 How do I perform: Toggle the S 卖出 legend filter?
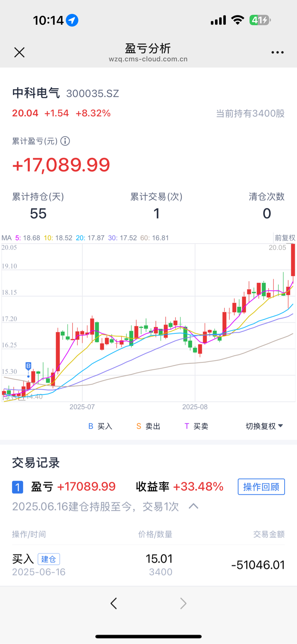pyautogui.click(x=148, y=426)
